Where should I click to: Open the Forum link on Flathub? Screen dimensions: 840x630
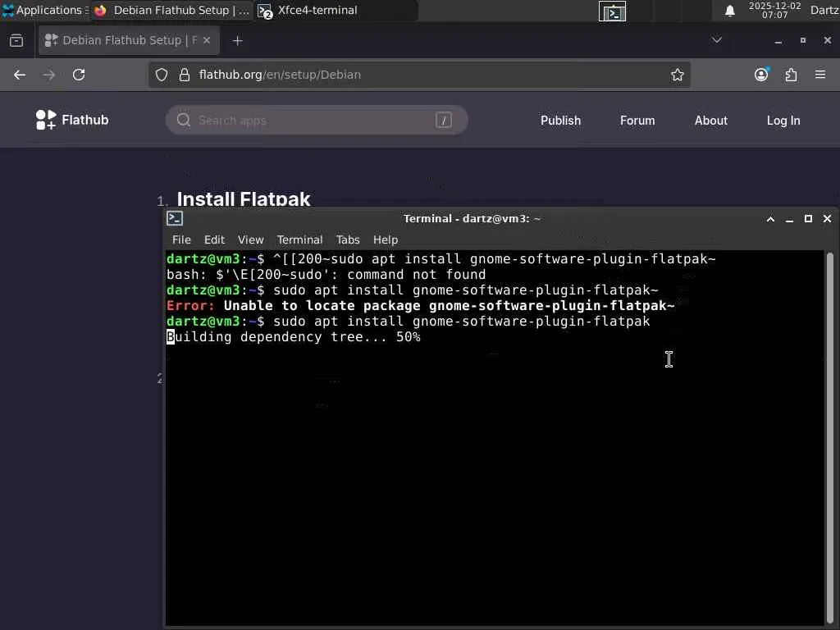[637, 121]
